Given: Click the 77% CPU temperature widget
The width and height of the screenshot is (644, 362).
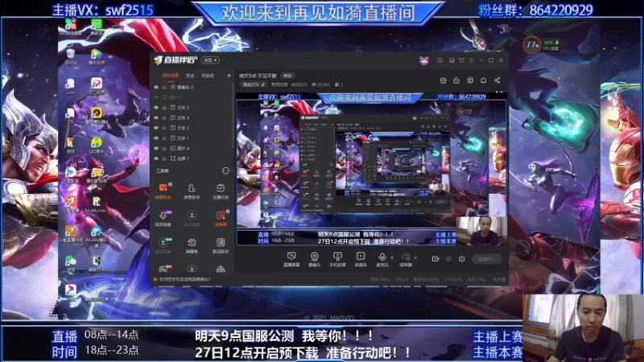Looking at the screenshot, I should coord(541,45).
